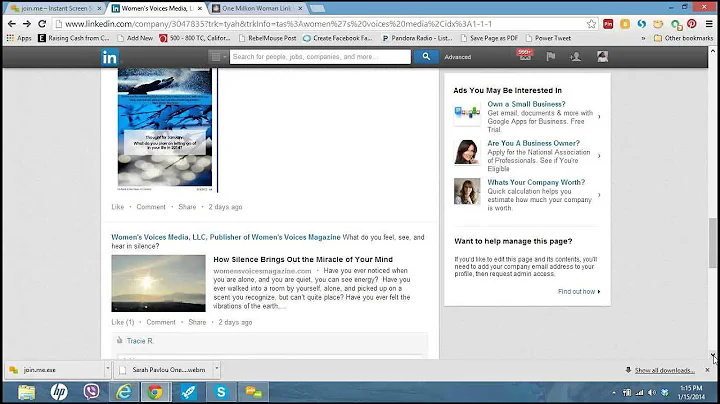720x404 pixels.
Task: Click the volume speaker tray icon
Action: pyautogui.click(x=652, y=393)
